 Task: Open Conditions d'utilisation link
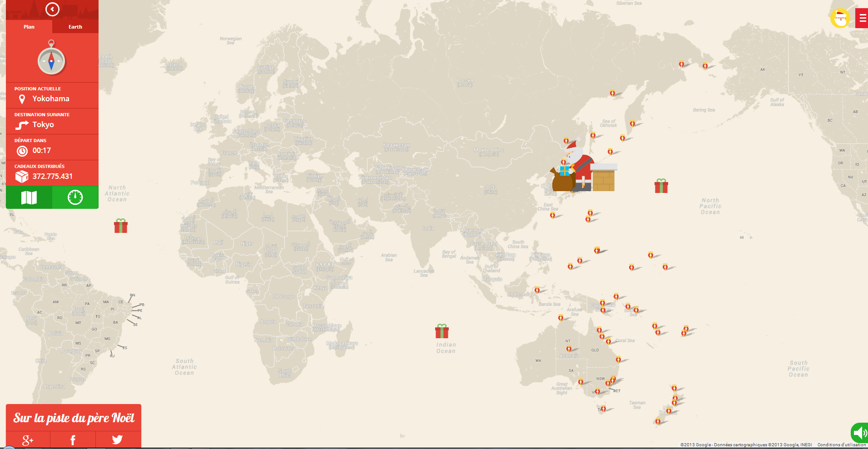(x=841, y=445)
